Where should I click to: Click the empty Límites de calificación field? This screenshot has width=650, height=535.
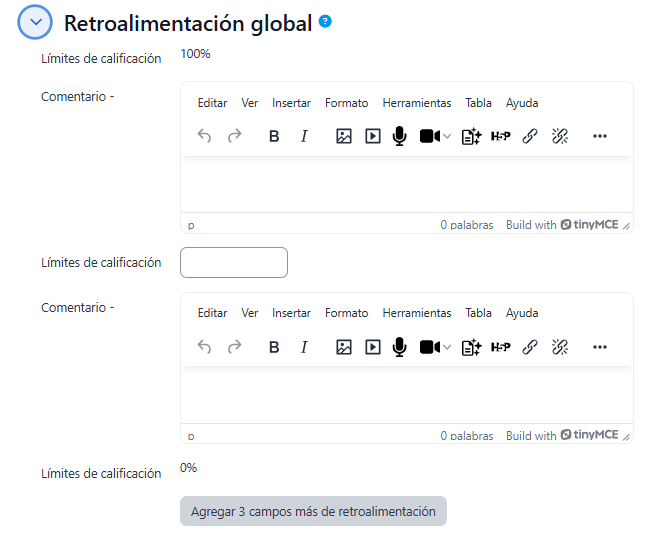point(234,263)
